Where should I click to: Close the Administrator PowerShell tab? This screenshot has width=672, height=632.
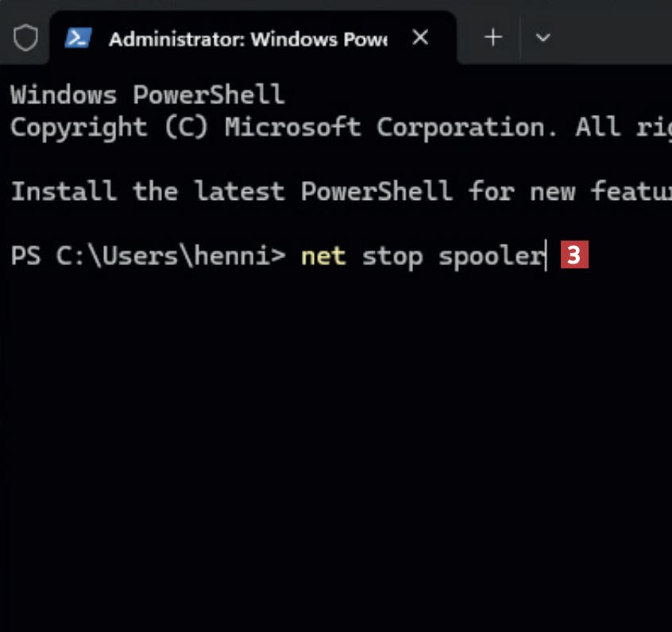point(421,37)
